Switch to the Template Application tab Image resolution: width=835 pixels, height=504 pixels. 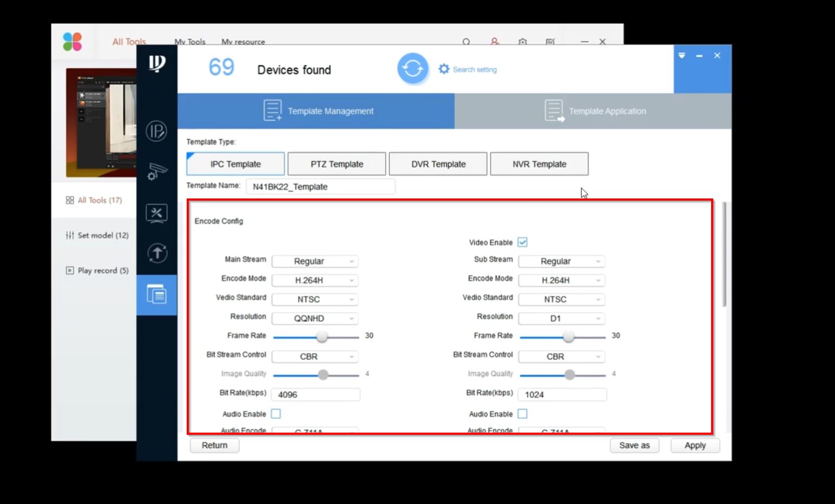(593, 111)
